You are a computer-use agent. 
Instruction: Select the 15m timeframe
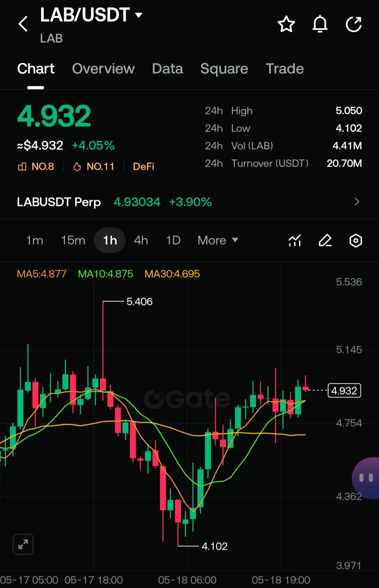pyautogui.click(x=73, y=240)
